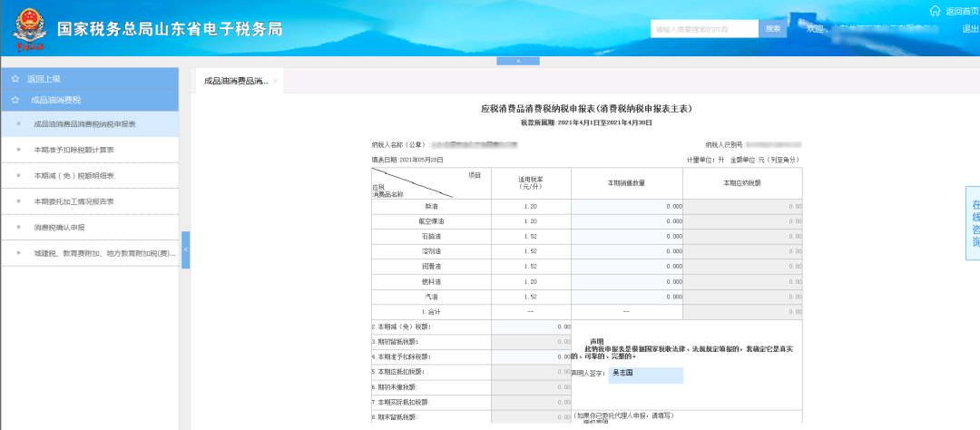Close the 成品油消费品消 tab
The image size is (980, 430).
275,82
